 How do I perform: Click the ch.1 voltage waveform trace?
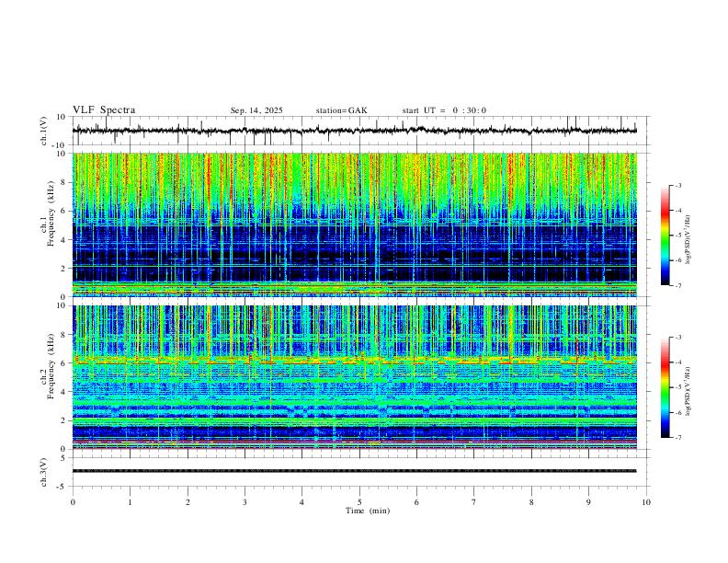point(354,131)
